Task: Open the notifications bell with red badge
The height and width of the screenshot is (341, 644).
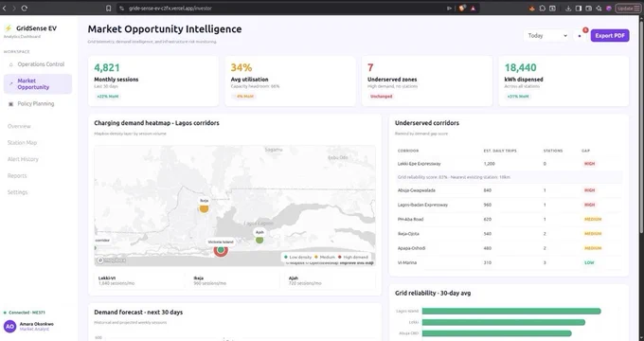Action: 580,35
